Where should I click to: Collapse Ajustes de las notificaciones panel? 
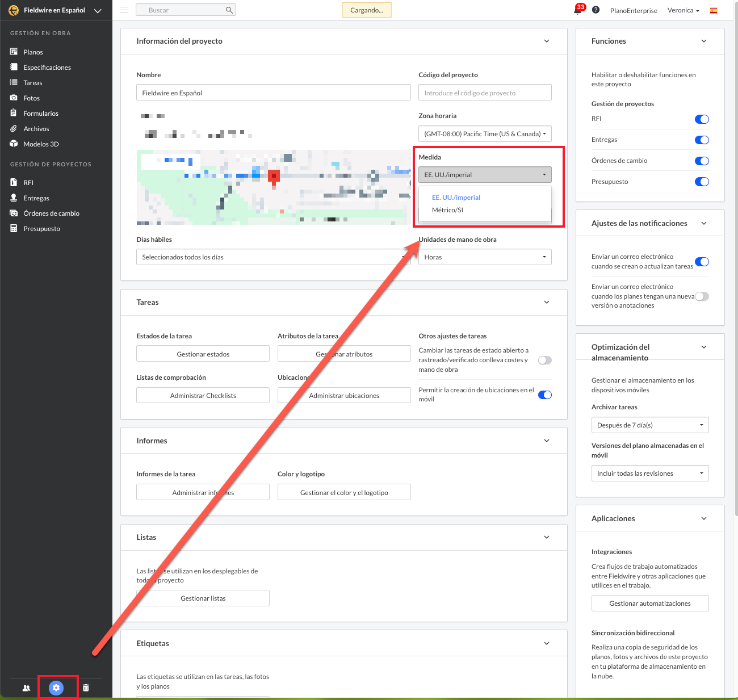[x=704, y=223]
